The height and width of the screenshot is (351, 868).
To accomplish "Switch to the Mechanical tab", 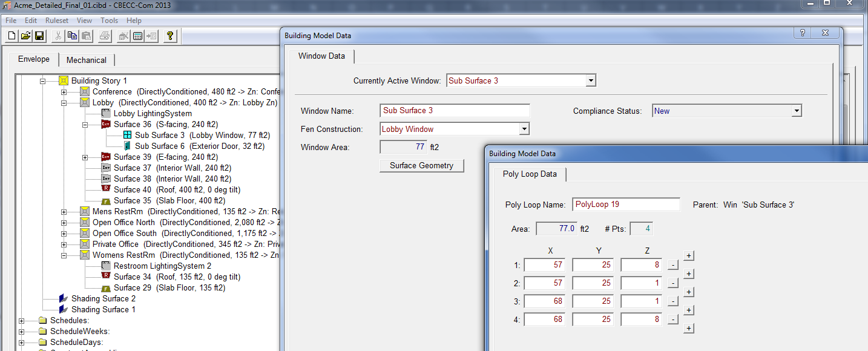I will [x=87, y=60].
